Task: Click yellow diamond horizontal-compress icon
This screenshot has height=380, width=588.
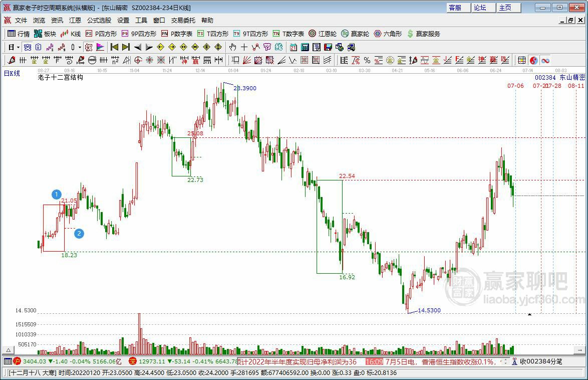Action: click(x=195, y=47)
